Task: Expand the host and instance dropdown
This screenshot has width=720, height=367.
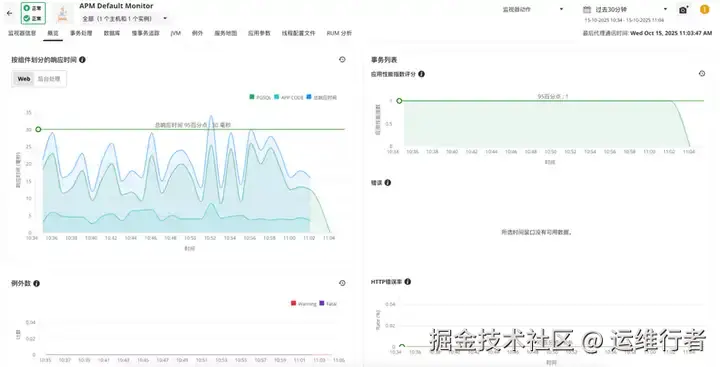Action: (124, 19)
